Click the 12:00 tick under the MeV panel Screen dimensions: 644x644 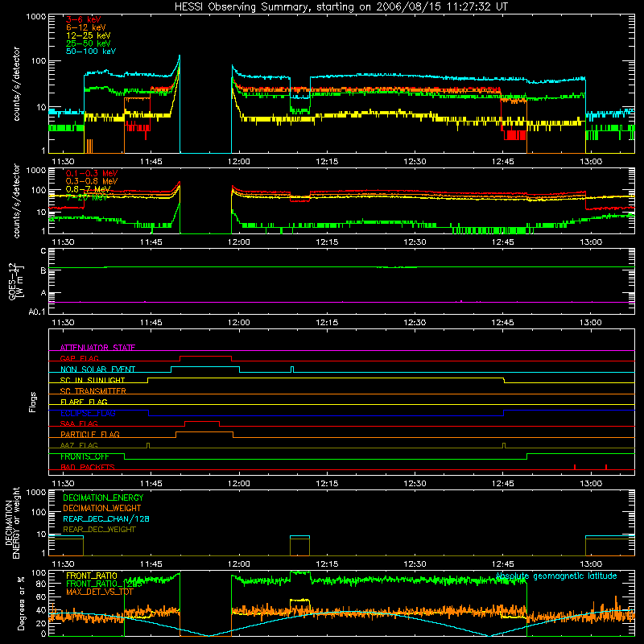point(238,242)
